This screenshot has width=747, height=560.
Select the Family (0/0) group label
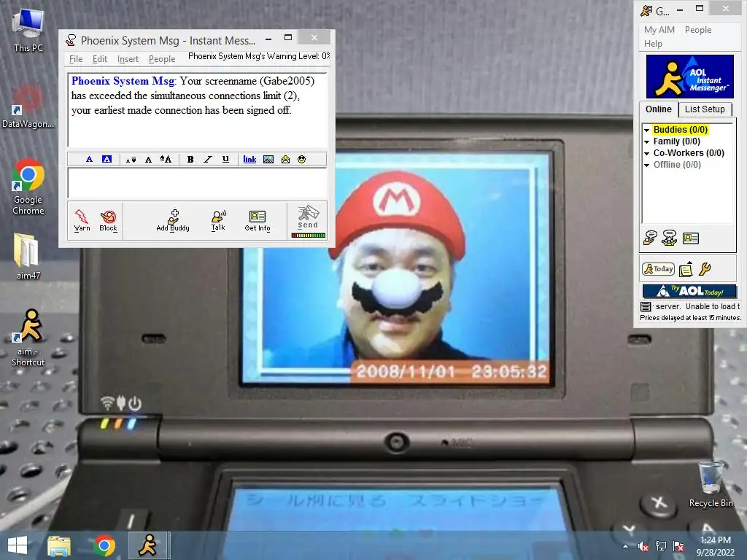pyautogui.click(x=676, y=141)
